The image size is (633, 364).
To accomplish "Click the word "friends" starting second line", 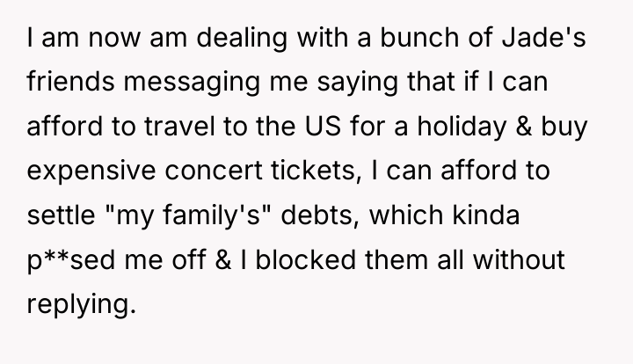I will pyautogui.click(x=70, y=81).
